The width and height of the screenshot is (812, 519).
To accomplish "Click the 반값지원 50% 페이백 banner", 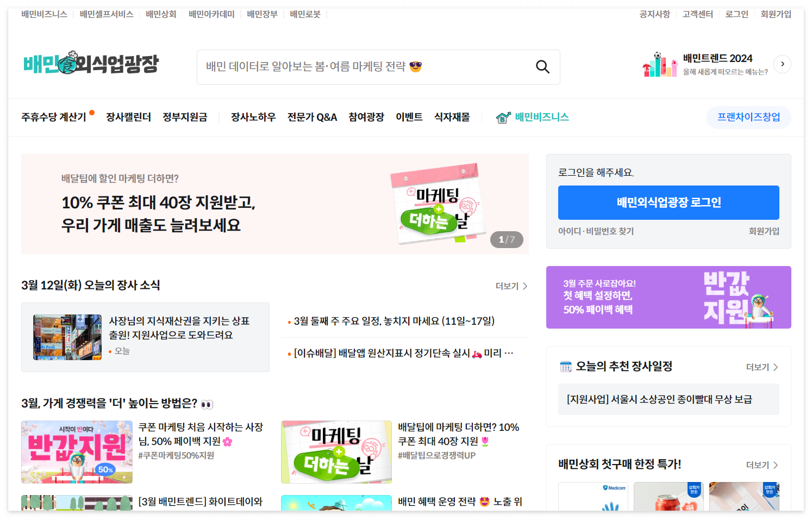I will (x=668, y=297).
